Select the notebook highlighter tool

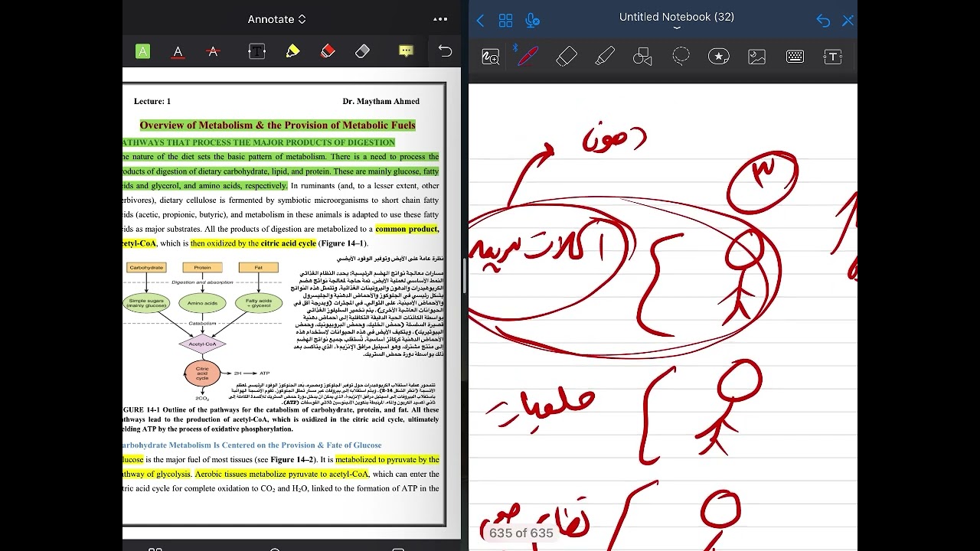(605, 56)
